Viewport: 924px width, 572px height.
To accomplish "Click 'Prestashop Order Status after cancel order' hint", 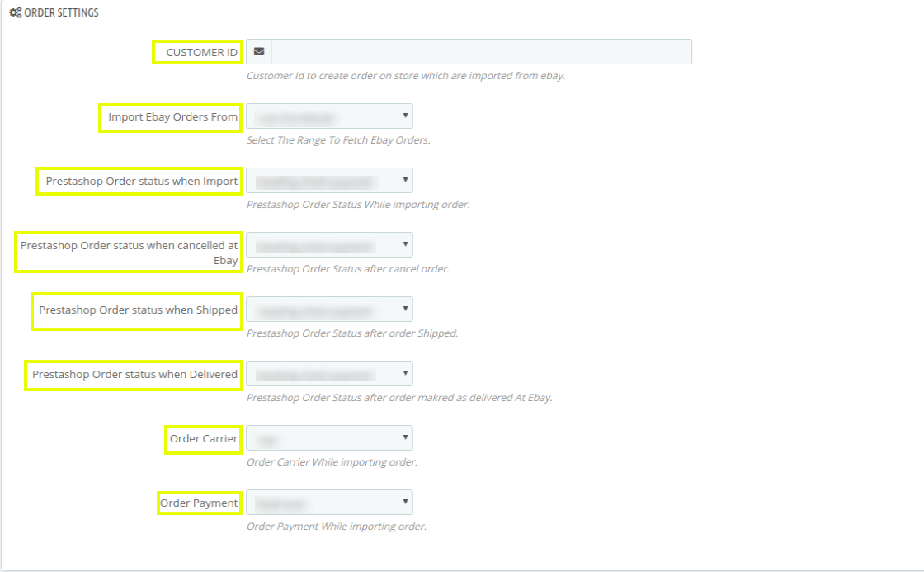I will 347,269.
